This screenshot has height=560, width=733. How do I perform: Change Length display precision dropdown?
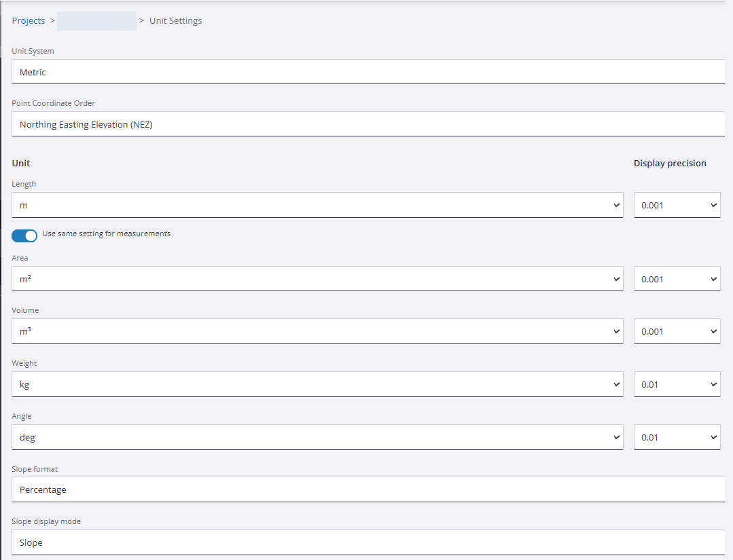pos(677,205)
